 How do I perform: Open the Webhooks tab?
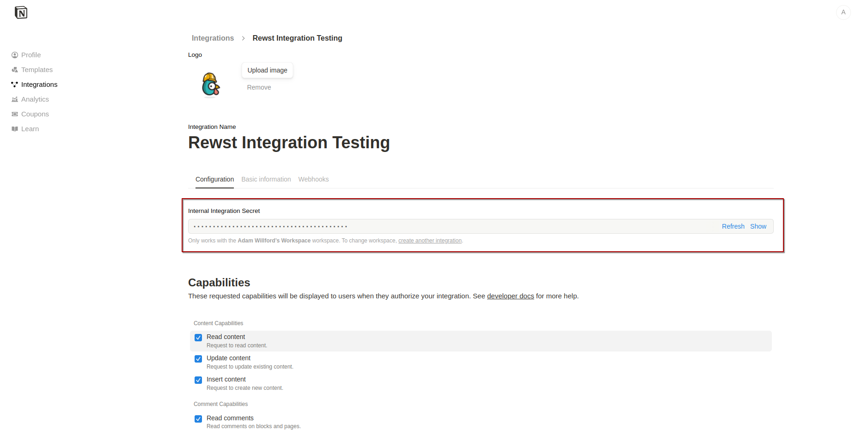click(313, 179)
